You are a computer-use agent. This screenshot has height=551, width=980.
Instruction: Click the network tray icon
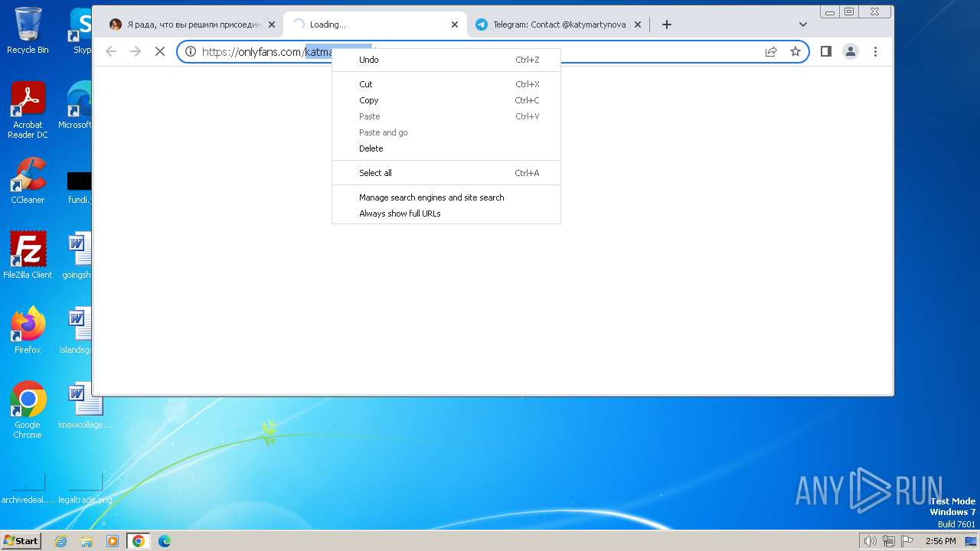click(889, 541)
